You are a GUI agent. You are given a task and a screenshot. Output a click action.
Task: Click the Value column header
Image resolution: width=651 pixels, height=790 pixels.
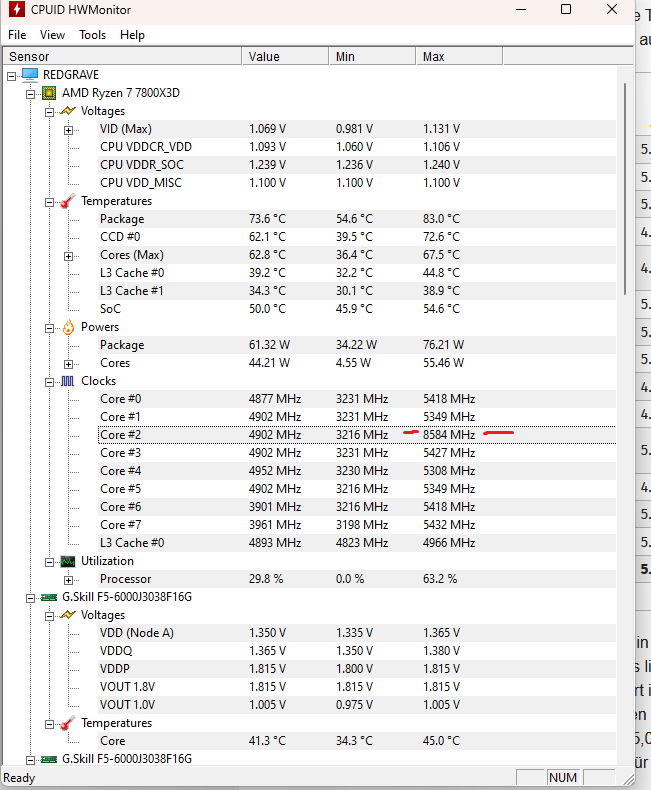(x=285, y=56)
